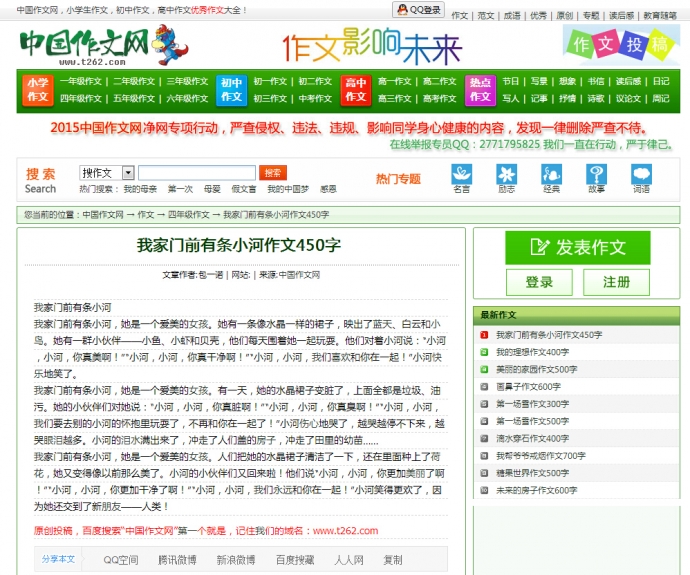The width and height of the screenshot is (690, 575).
Task: Share to 人人网
Action: tap(349, 560)
